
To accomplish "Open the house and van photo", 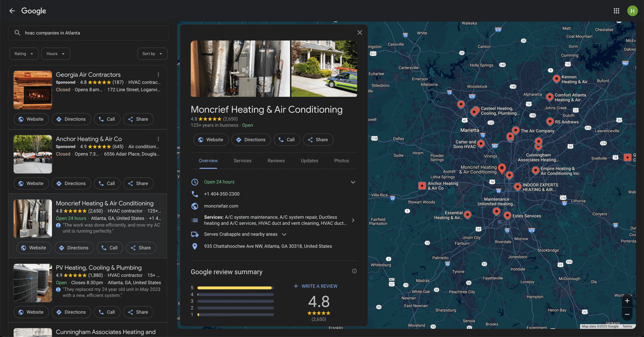I will point(324,69).
